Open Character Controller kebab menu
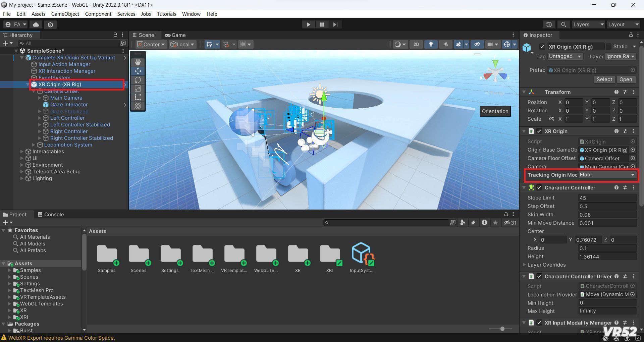 [x=633, y=187]
